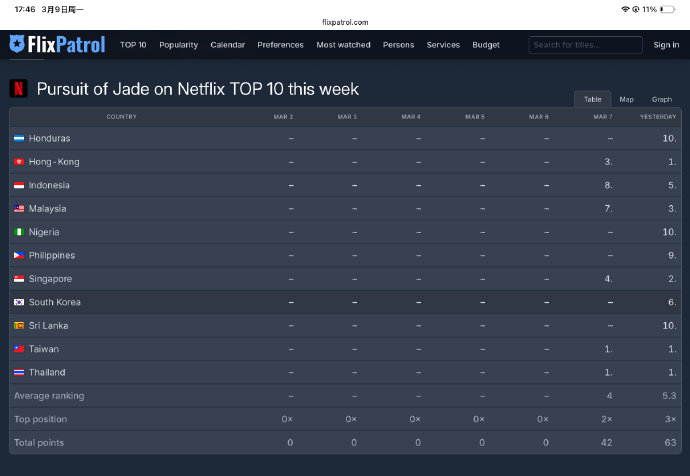
Task: Open the Philippines country link
Action: [x=52, y=255]
